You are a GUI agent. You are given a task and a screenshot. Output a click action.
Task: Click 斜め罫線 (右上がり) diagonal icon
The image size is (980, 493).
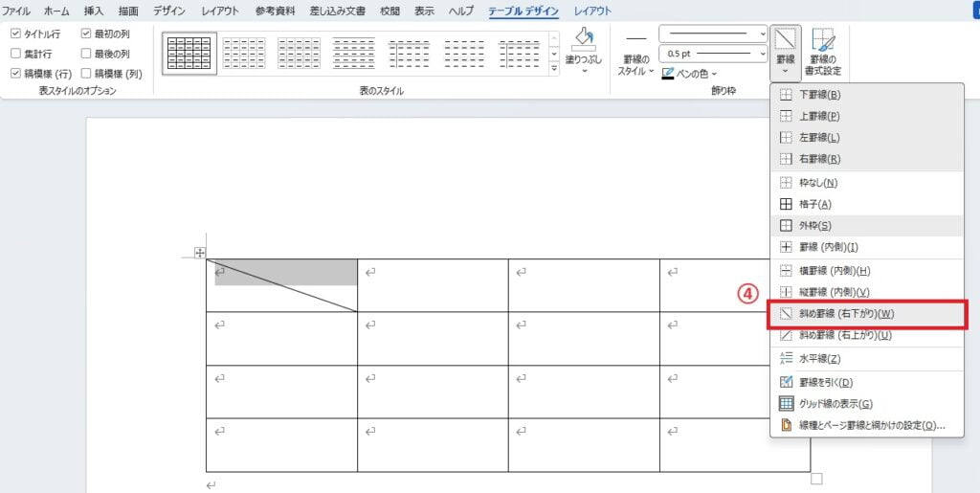787,335
